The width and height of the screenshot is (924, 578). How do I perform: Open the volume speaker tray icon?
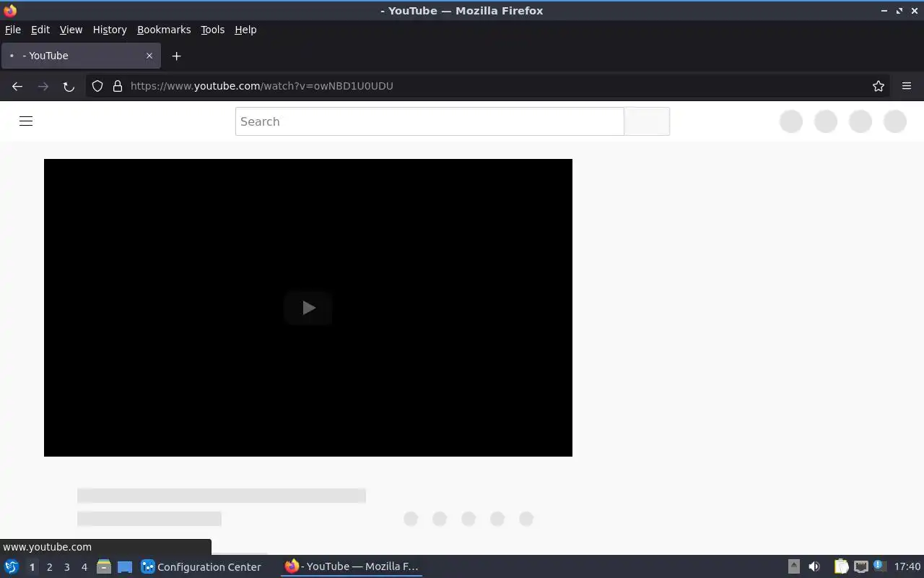814,566
